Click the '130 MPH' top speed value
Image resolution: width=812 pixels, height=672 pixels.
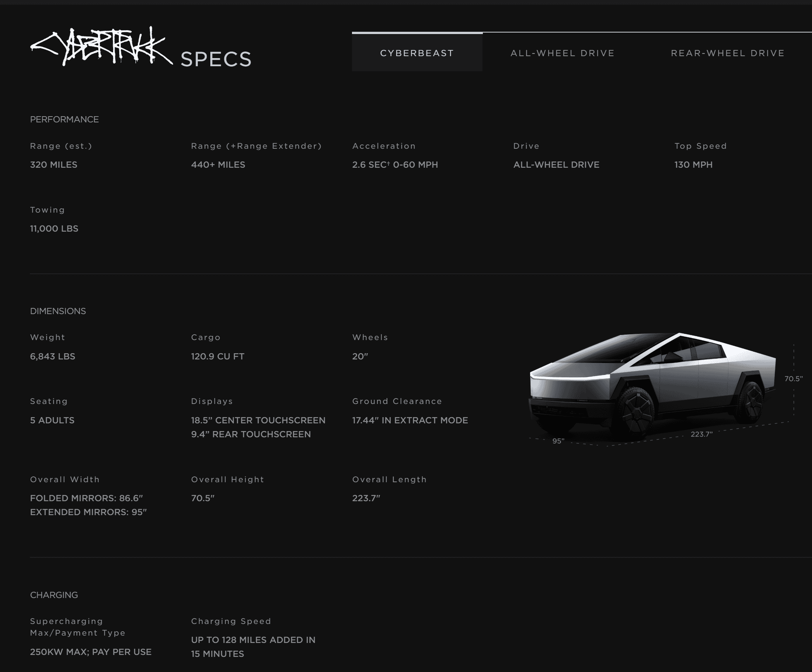tap(693, 165)
